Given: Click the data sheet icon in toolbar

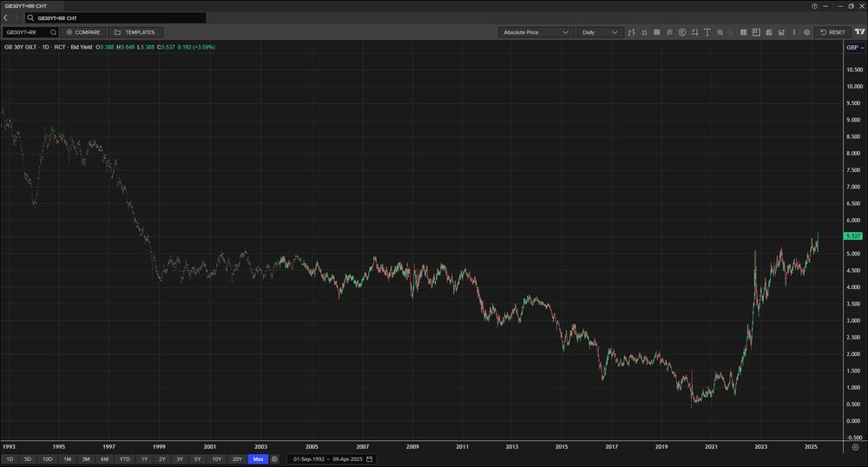Looking at the screenshot, I should 769,33.
